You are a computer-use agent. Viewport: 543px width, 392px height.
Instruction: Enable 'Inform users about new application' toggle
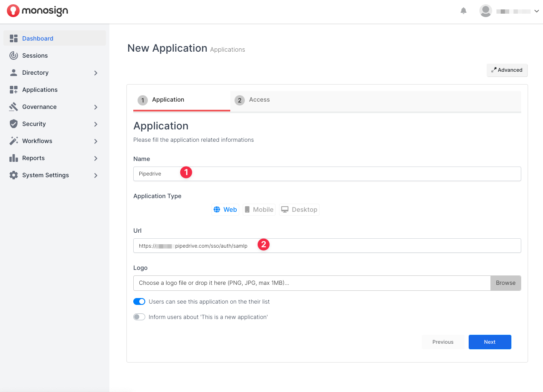pos(139,317)
